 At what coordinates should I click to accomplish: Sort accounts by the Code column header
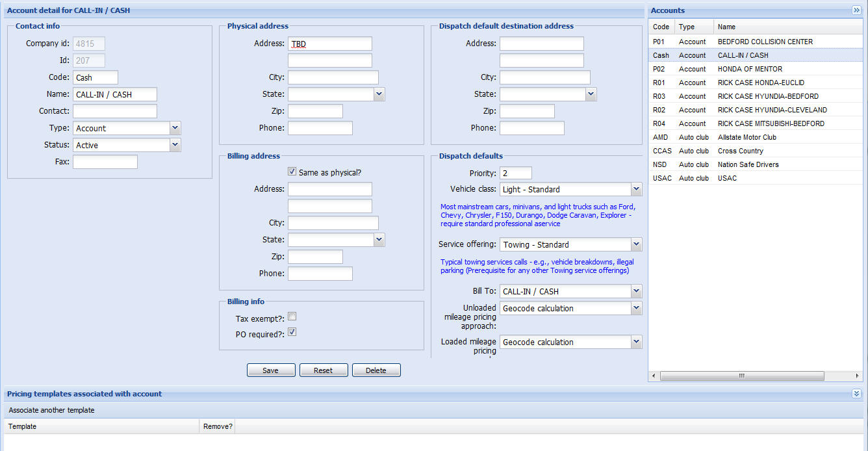(x=661, y=27)
